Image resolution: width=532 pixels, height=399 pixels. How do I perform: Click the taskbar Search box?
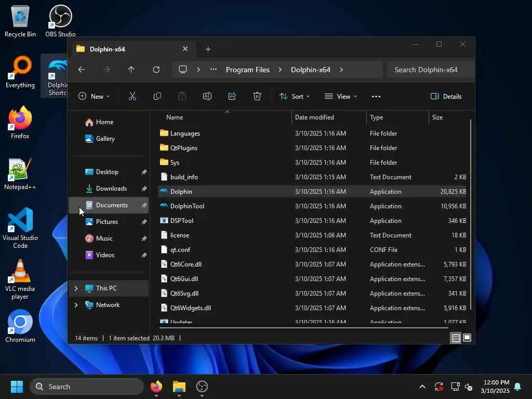click(x=87, y=387)
